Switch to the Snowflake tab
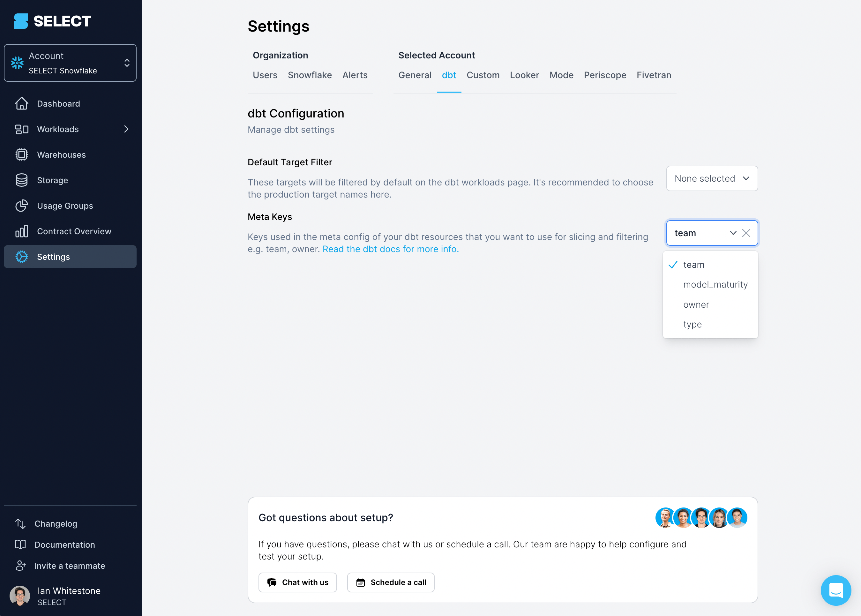861x616 pixels. 310,75
